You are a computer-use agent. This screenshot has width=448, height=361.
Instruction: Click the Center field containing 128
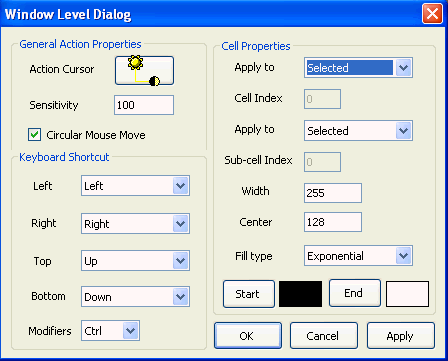333,222
